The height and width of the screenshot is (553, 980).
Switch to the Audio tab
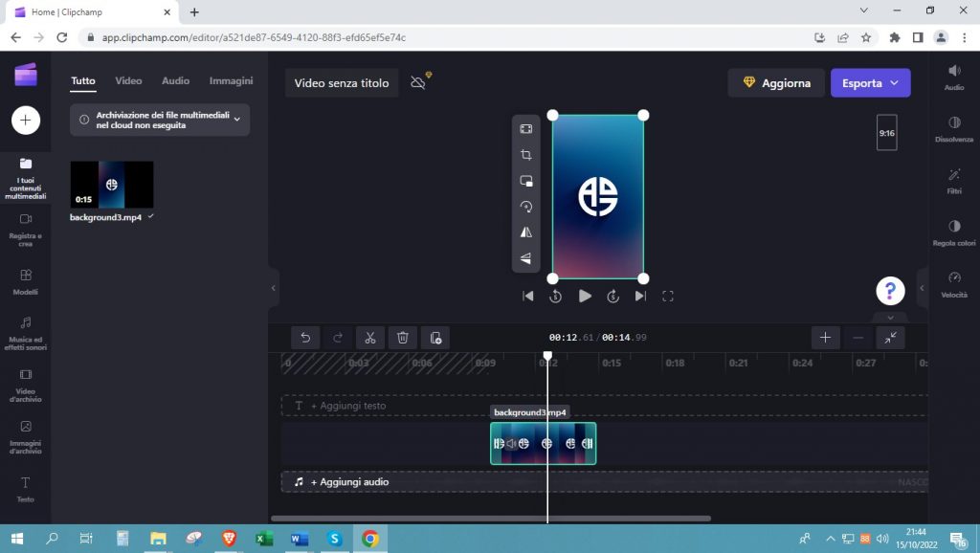[x=175, y=81]
